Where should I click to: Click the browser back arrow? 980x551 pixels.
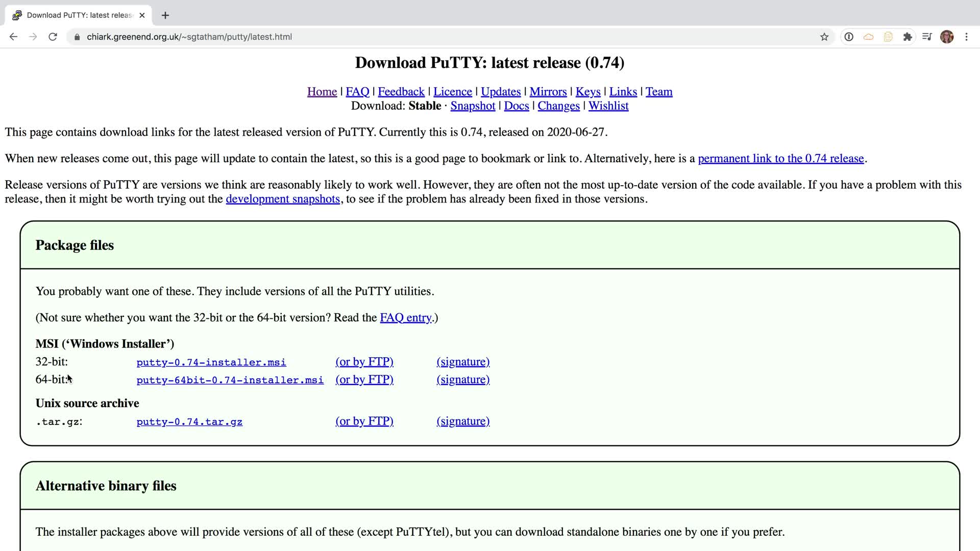(x=14, y=37)
